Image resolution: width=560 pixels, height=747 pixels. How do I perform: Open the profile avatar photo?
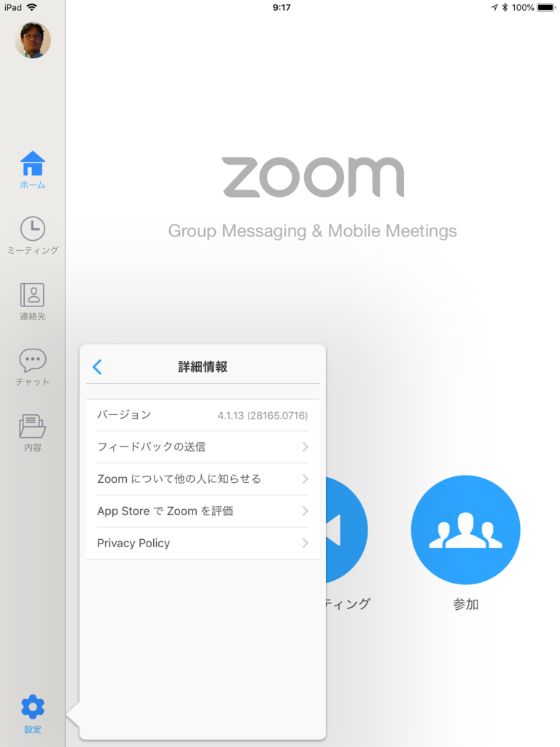pos(32,40)
